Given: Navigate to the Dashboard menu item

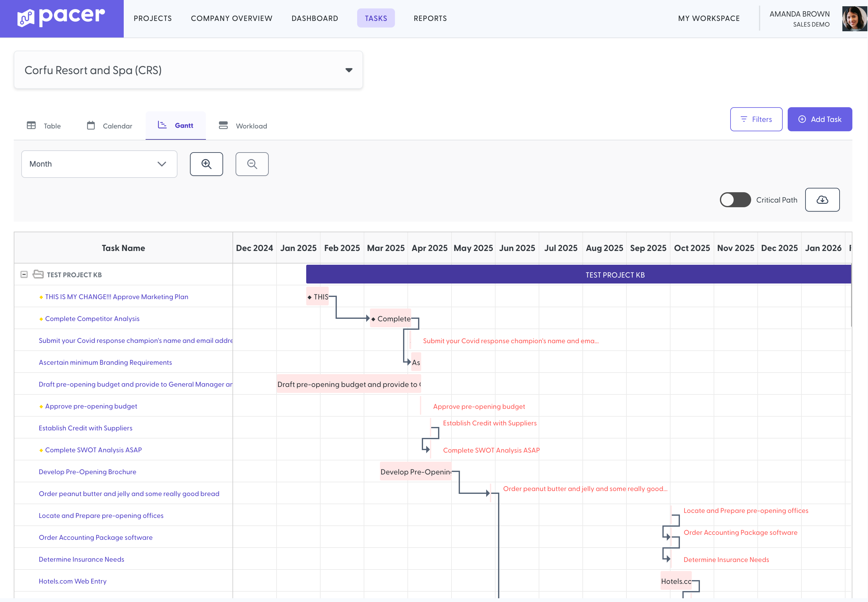Looking at the screenshot, I should [314, 18].
